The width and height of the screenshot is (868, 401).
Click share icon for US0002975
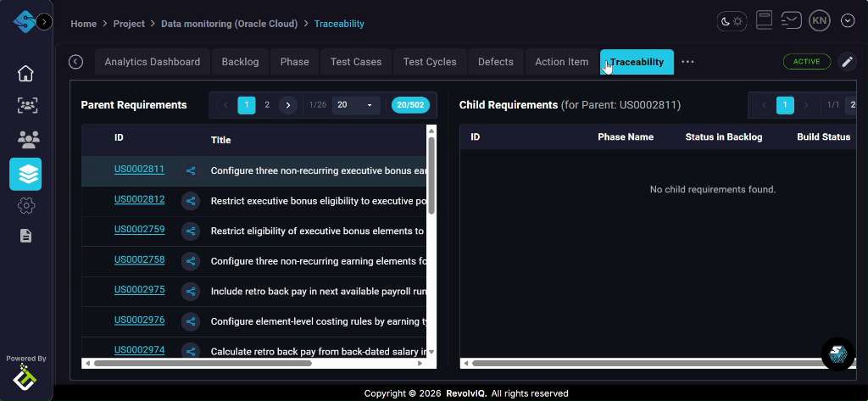(x=191, y=292)
